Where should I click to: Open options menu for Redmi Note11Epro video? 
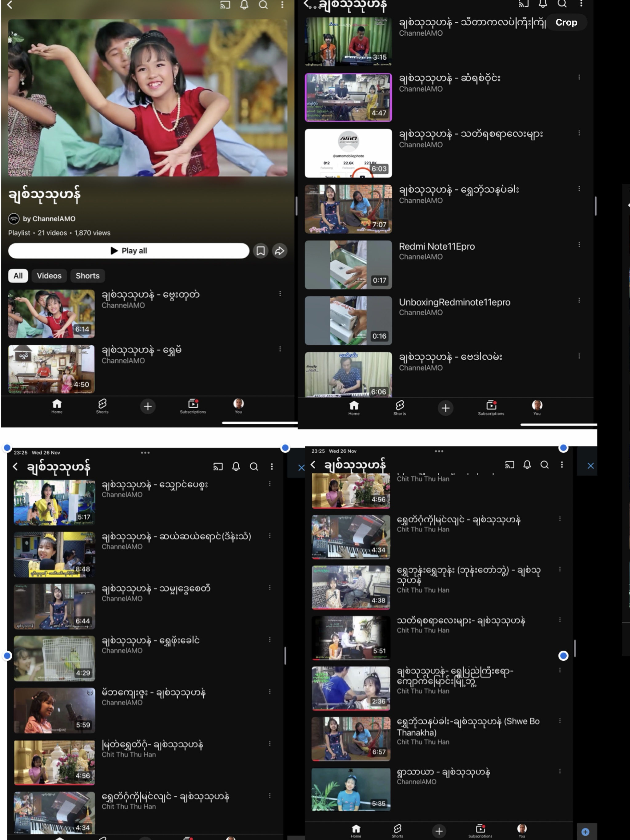click(x=579, y=245)
